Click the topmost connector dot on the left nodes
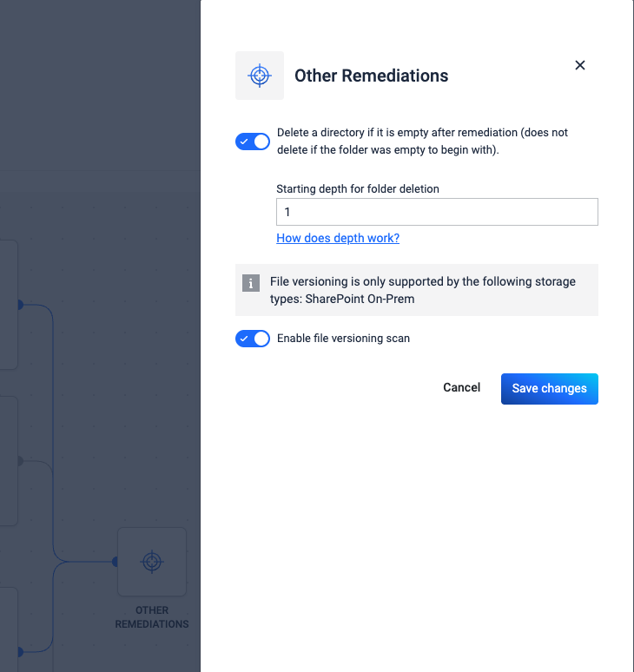 pyautogui.click(x=19, y=305)
